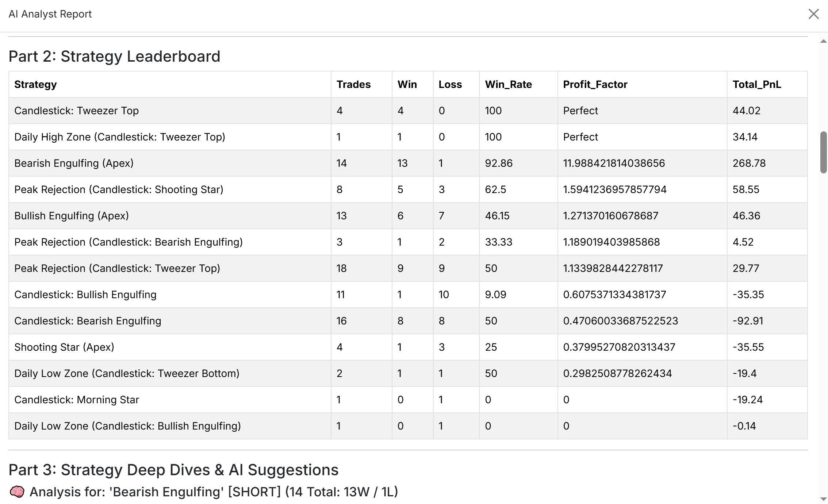This screenshot has height=504, width=828.
Task: Click the Win column header
Action: 407,84
